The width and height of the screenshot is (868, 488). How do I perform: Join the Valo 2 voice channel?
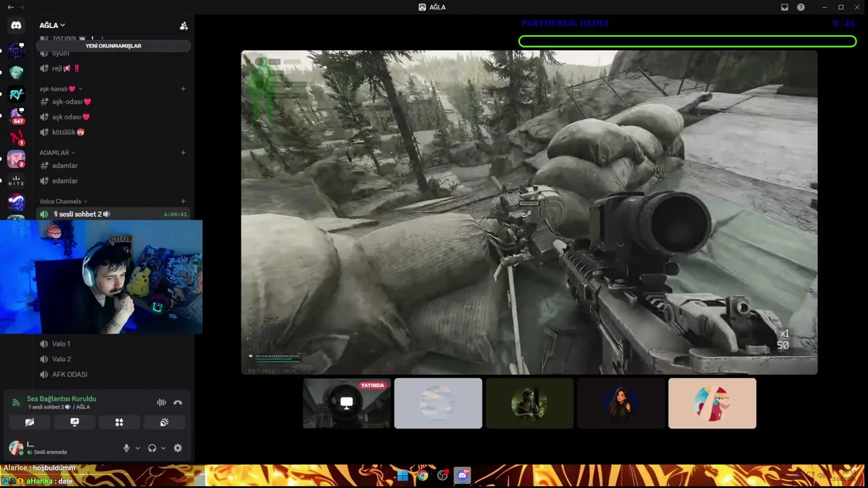[x=113, y=359]
